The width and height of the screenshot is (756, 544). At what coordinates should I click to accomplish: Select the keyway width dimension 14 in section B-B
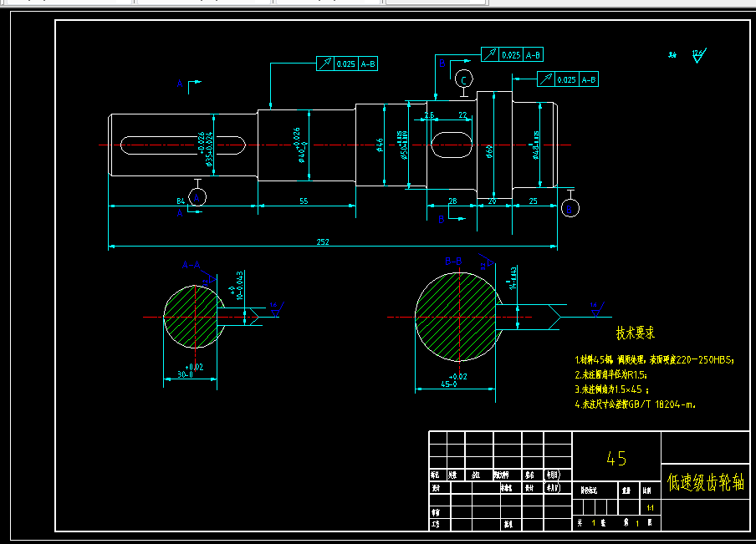click(x=512, y=278)
